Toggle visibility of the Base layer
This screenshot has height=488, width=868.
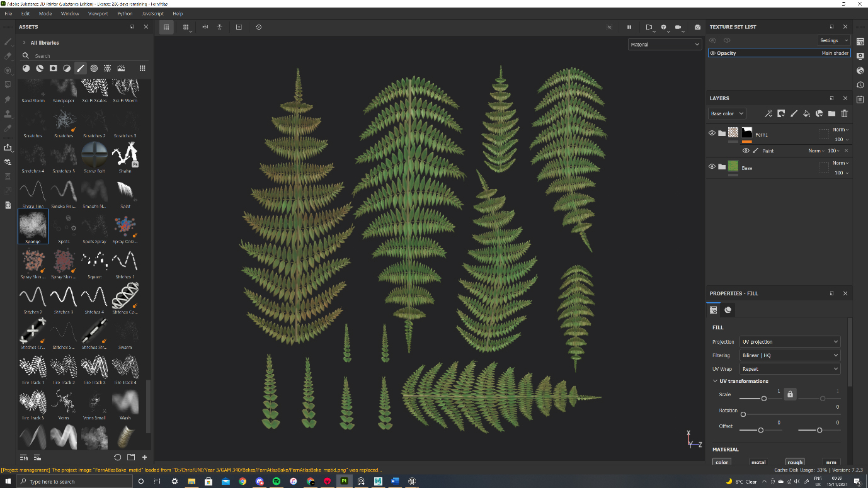712,167
